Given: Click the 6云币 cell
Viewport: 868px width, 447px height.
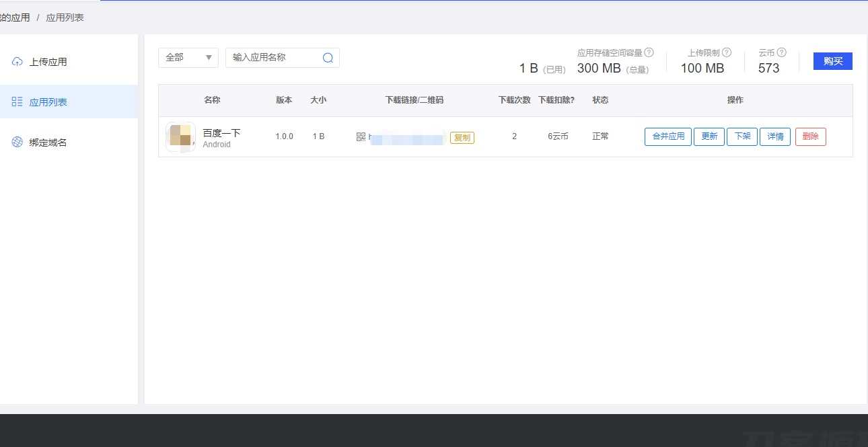Looking at the screenshot, I should tap(558, 136).
